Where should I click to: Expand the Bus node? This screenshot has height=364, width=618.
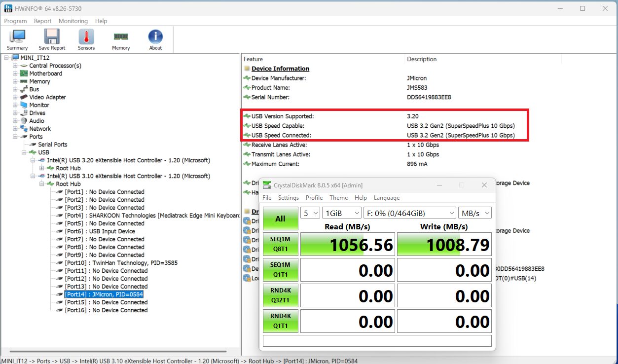coord(15,89)
